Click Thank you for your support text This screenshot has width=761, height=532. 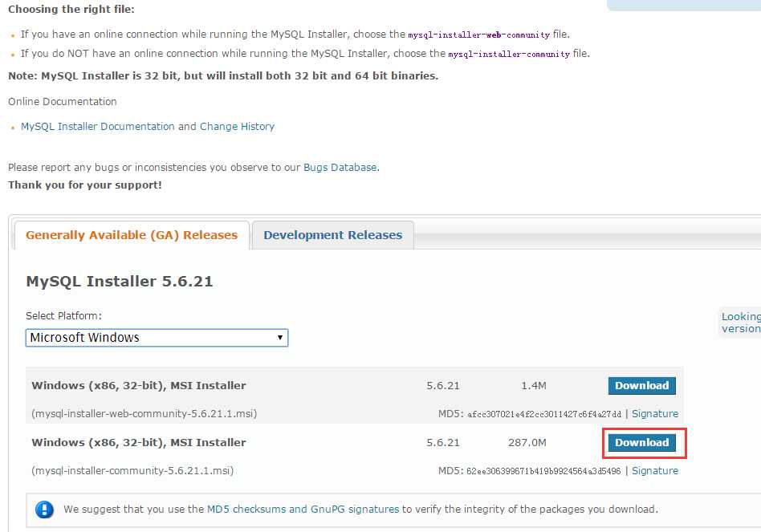pyautogui.click(x=85, y=185)
